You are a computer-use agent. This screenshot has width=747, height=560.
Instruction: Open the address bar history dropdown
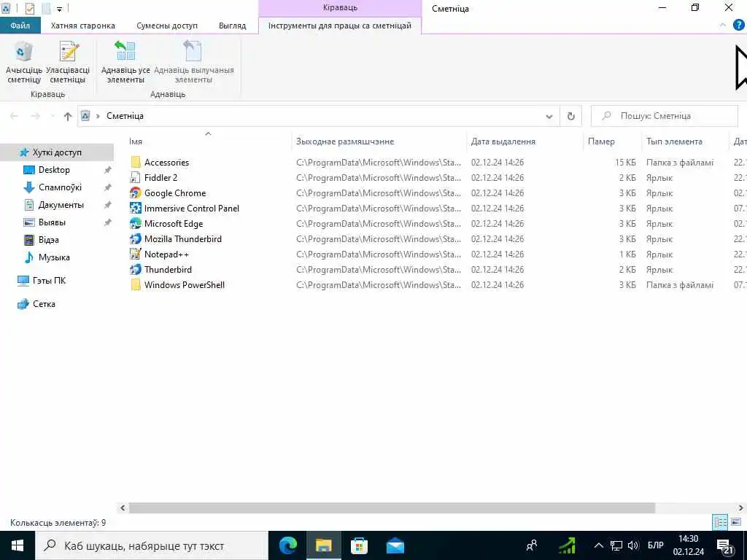549,116
